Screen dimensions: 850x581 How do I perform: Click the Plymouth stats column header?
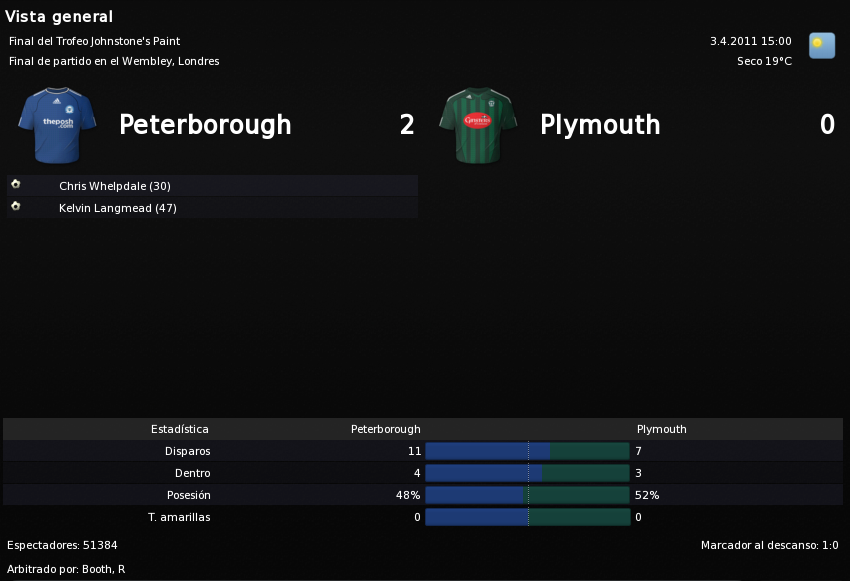661,429
